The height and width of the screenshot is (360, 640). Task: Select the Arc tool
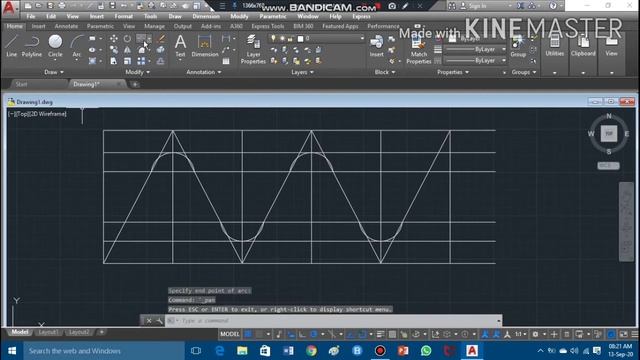[x=76, y=46]
